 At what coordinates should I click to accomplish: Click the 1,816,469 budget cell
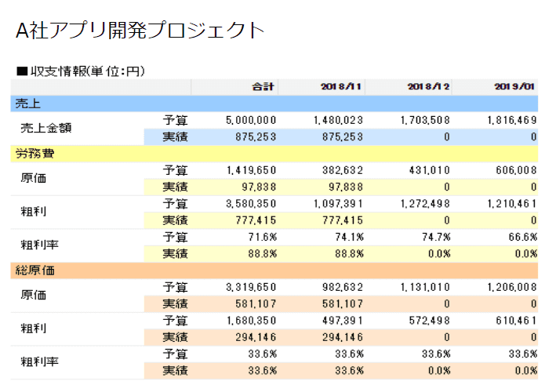coord(511,121)
